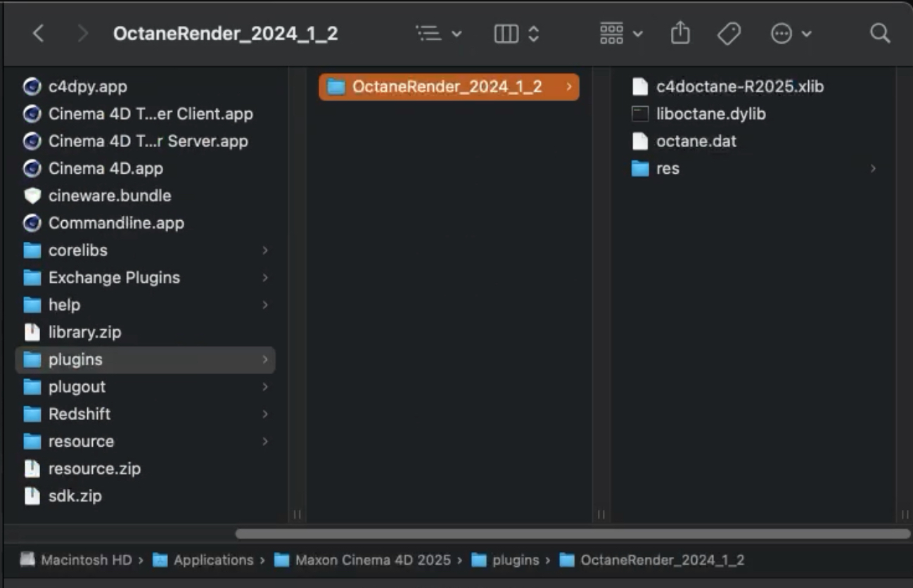913x588 pixels.
Task: Click the plugins folder icon
Action: click(32, 359)
